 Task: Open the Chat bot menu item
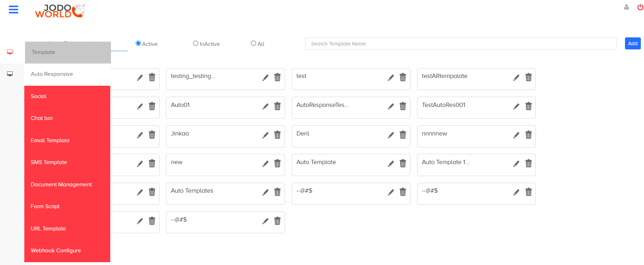[x=67, y=118]
